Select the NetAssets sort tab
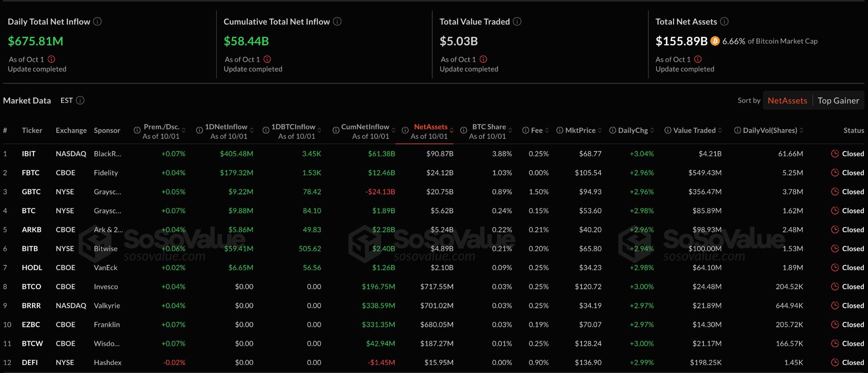The height and width of the screenshot is (373, 868). coord(787,101)
